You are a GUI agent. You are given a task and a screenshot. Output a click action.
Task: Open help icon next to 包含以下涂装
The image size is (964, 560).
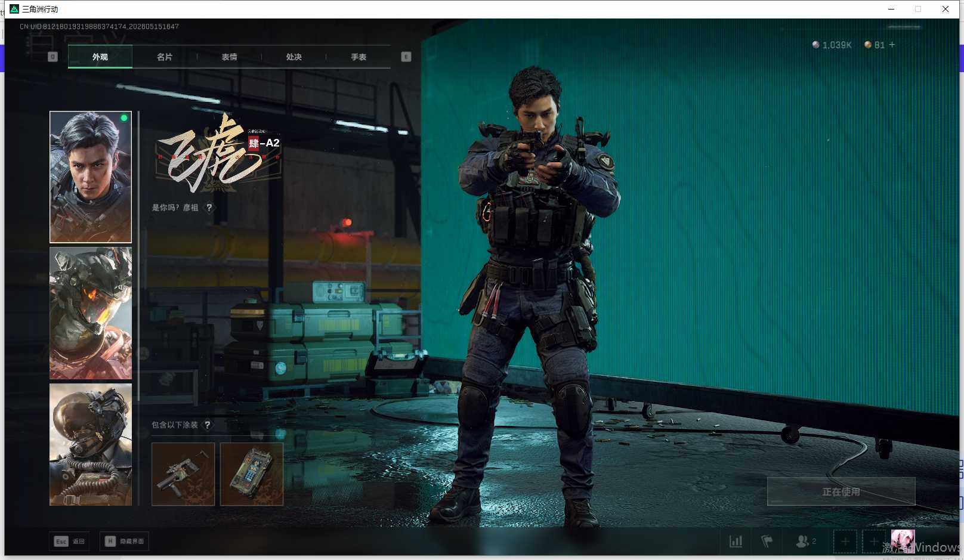coord(207,425)
